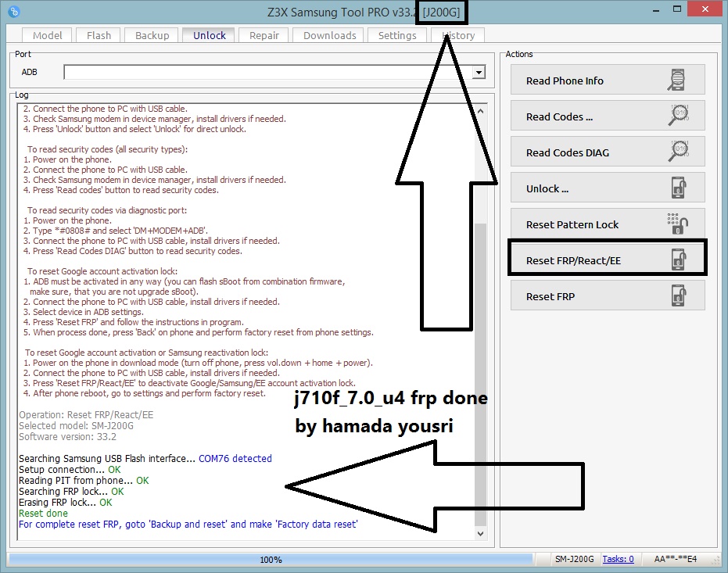Switch to the History tab
728x573 pixels.
coord(457,35)
